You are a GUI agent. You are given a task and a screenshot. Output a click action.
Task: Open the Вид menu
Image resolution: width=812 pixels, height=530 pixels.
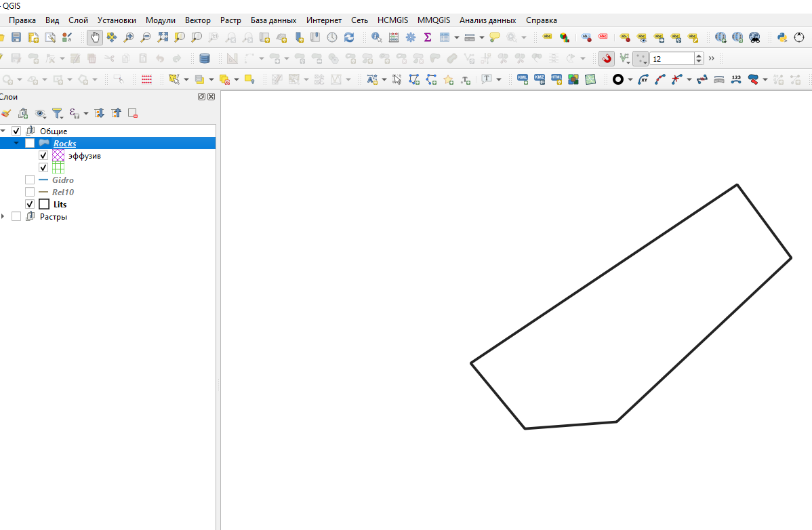pyautogui.click(x=52, y=20)
